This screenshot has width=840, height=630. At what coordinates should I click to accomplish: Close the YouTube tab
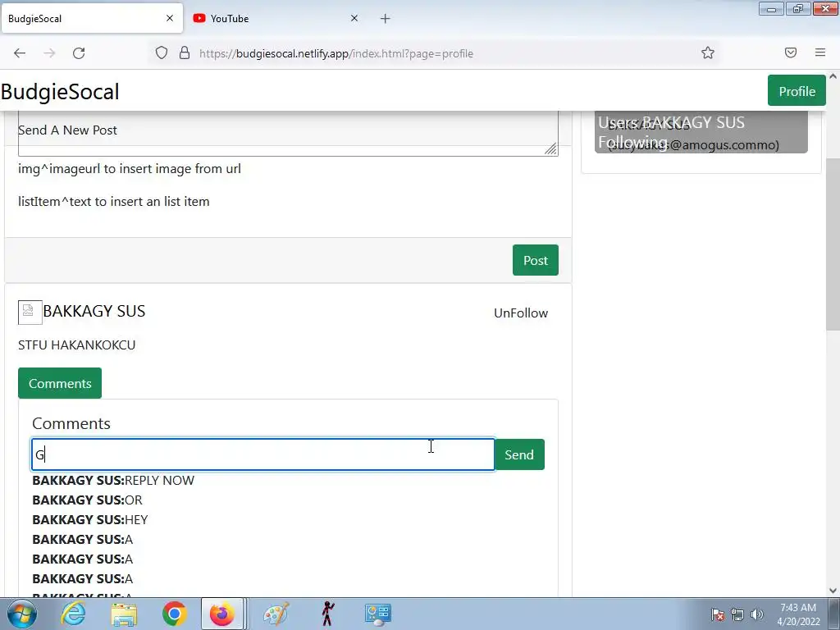(354, 18)
